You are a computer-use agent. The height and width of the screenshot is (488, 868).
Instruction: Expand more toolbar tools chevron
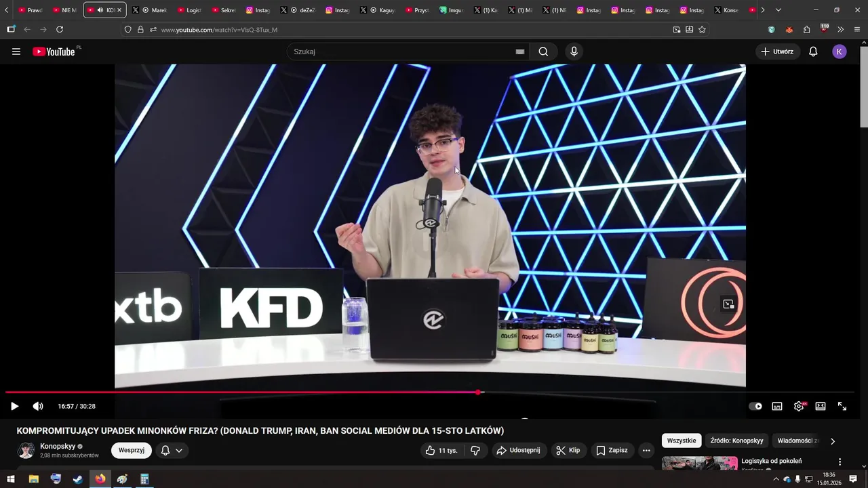840,29
